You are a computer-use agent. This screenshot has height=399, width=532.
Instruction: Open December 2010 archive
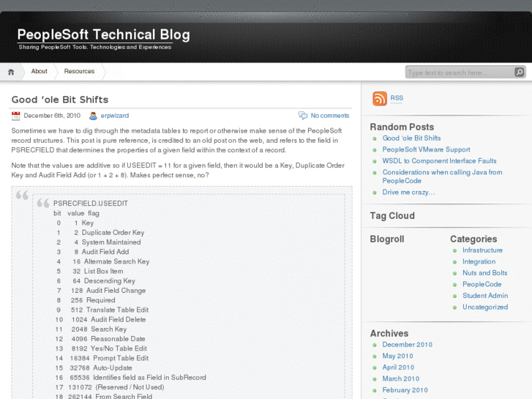[407, 345]
